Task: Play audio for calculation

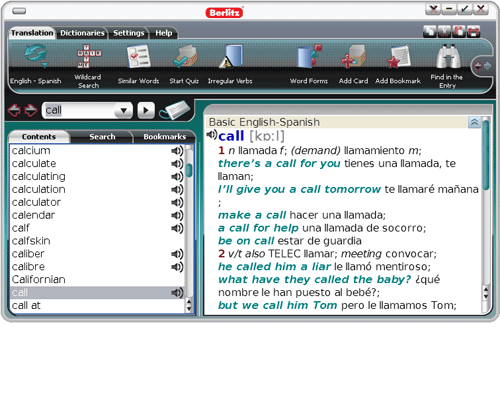Action: (177, 189)
